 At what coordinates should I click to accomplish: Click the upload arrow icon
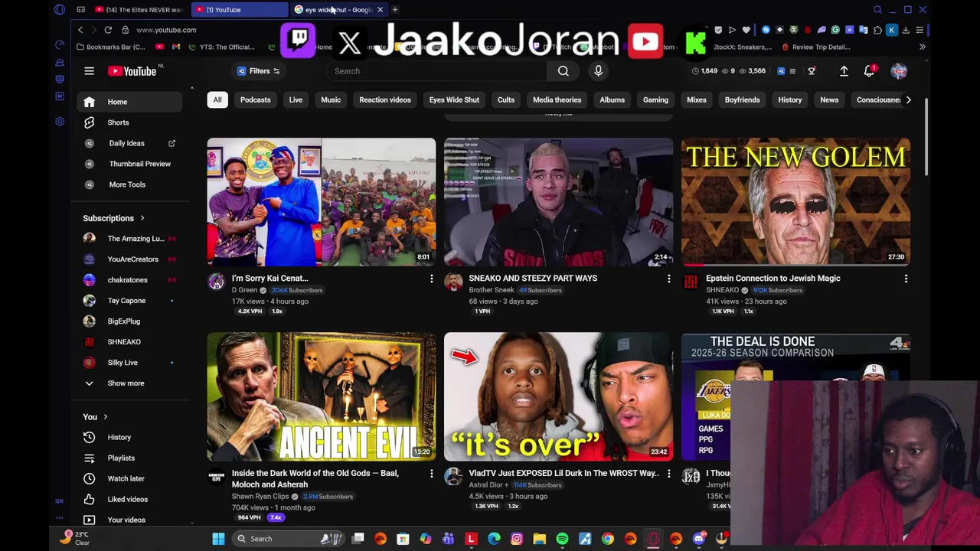click(x=844, y=71)
